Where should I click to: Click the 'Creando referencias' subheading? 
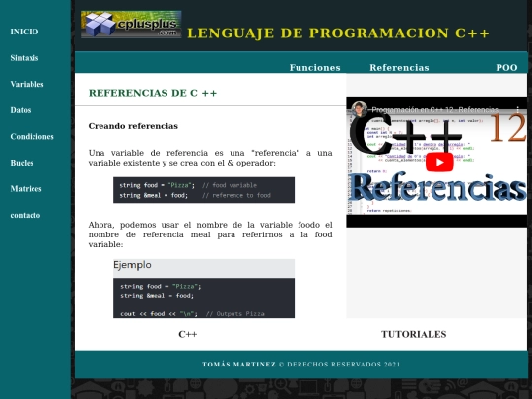pos(133,126)
